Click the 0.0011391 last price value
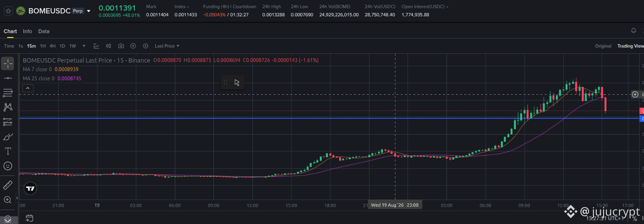Screen dimensions: 644x224 click(x=117, y=8)
